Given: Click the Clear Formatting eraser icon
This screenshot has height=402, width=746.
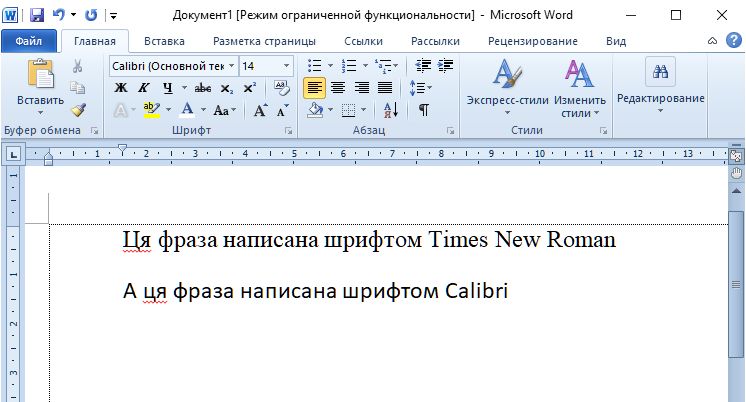Looking at the screenshot, I should pos(282,88).
